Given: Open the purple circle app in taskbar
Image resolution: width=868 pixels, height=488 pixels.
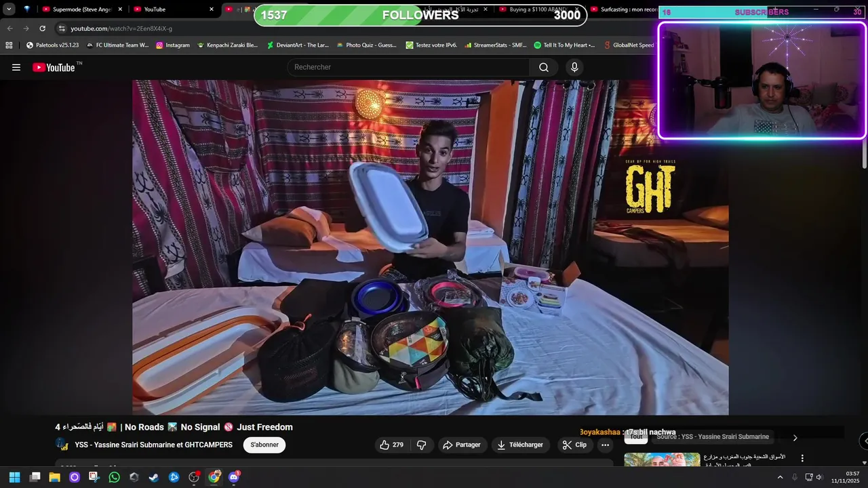Looking at the screenshot, I should pyautogui.click(x=75, y=477).
